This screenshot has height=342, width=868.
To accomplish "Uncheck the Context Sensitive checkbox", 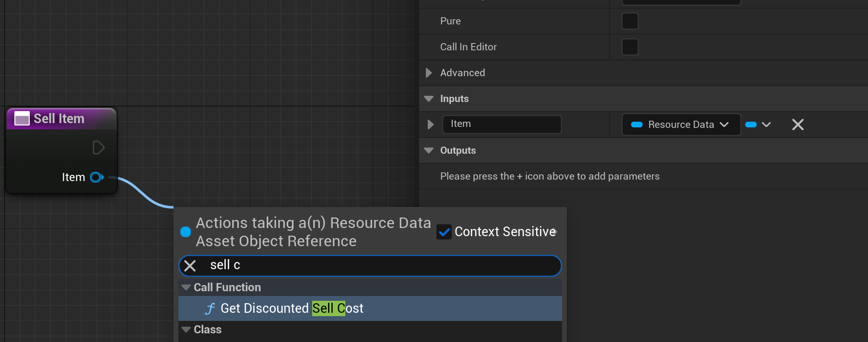I will point(444,232).
